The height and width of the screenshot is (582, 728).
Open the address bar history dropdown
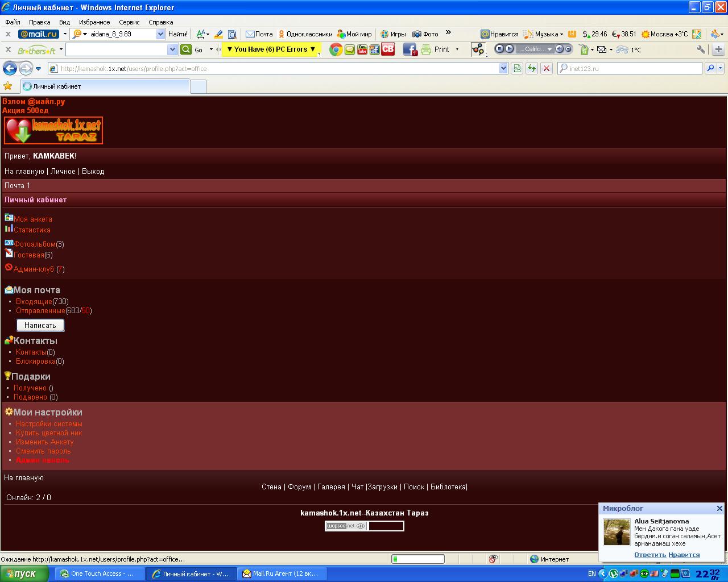click(503, 69)
